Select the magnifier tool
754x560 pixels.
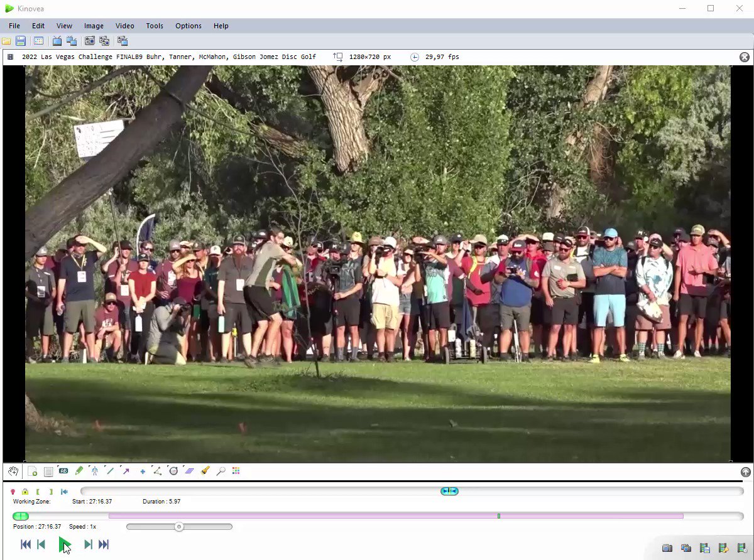point(221,470)
